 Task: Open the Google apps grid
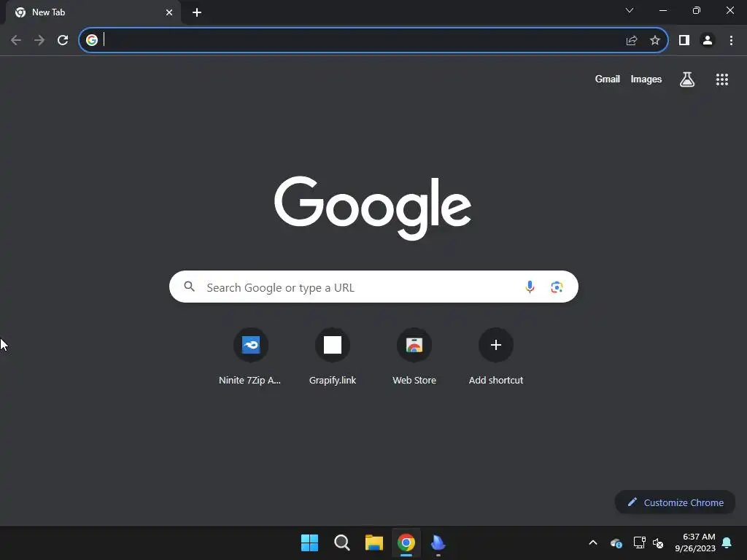click(x=722, y=79)
